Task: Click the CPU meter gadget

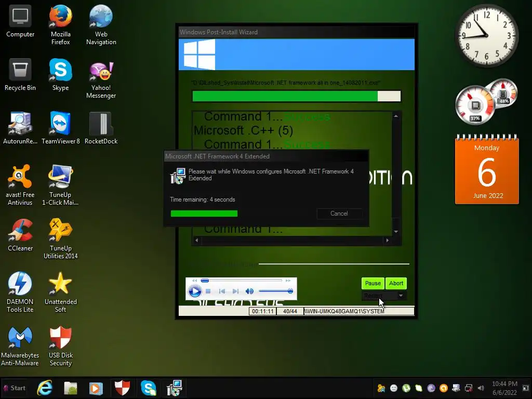Action: click(475, 106)
